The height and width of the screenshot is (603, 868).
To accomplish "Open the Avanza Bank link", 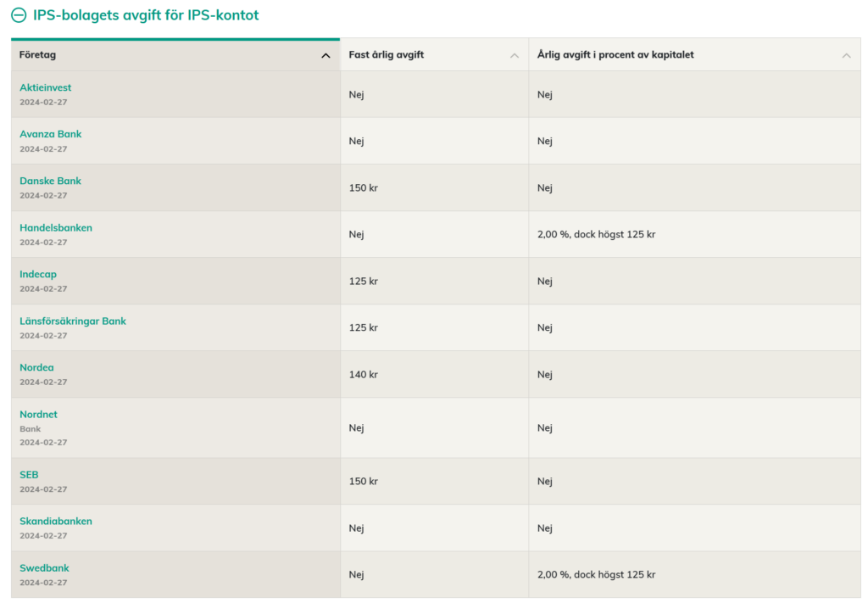I will 51,134.
